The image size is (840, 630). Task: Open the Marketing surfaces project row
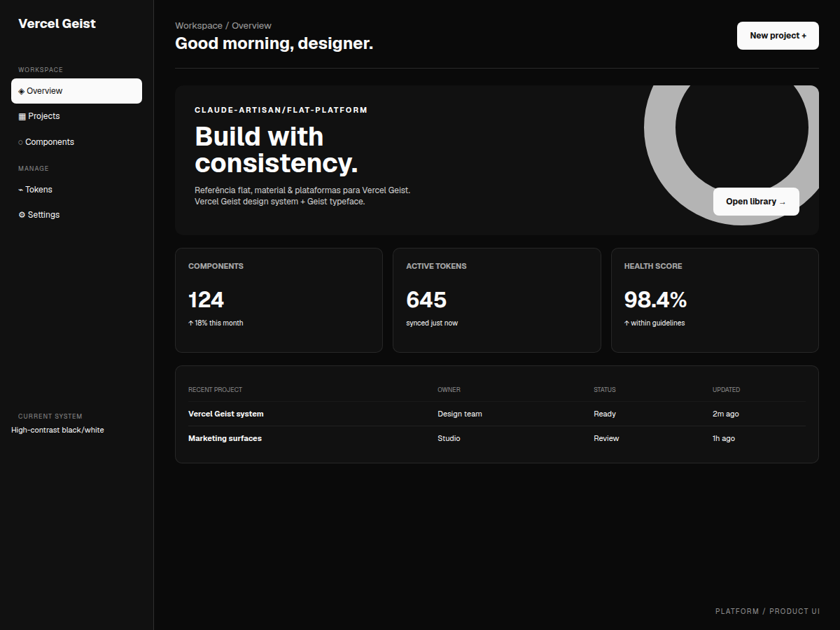(496, 438)
